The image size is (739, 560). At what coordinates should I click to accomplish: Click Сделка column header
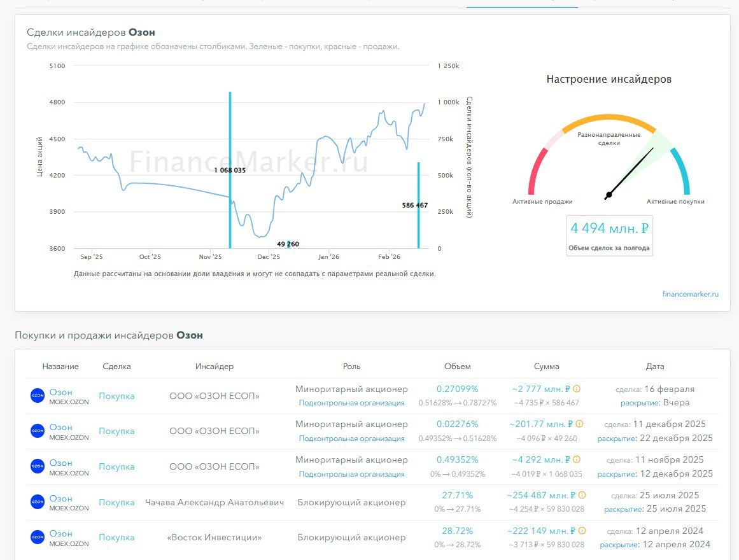click(x=116, y=367)
